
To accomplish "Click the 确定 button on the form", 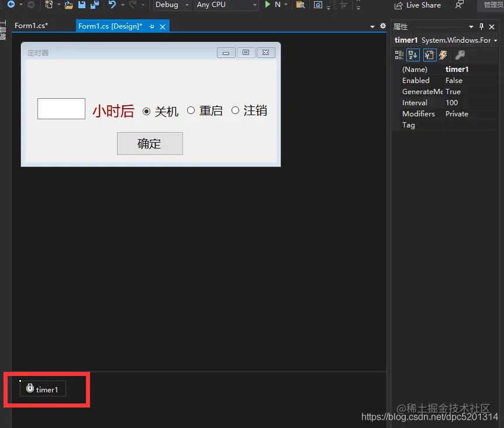I will tap(150, 143).
